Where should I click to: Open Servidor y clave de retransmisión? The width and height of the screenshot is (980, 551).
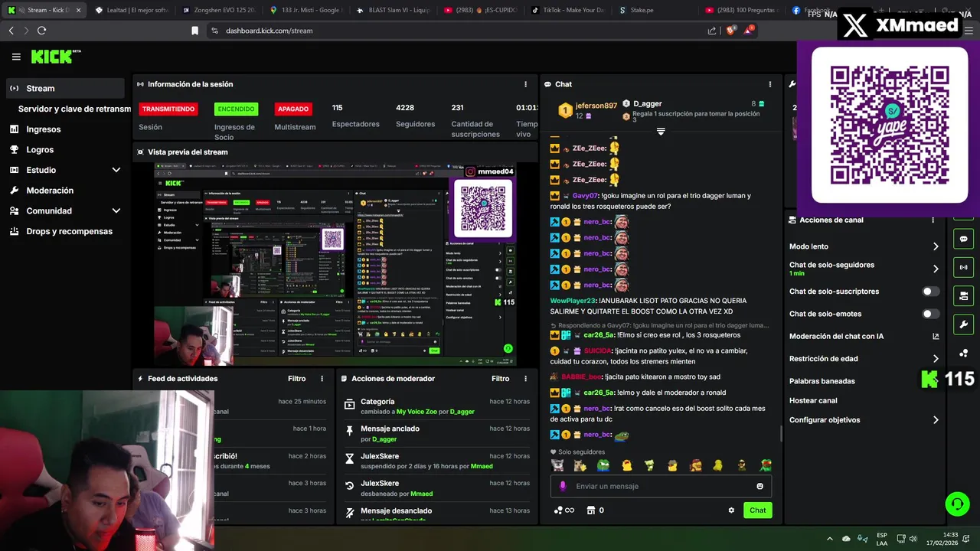click(74, 109)
